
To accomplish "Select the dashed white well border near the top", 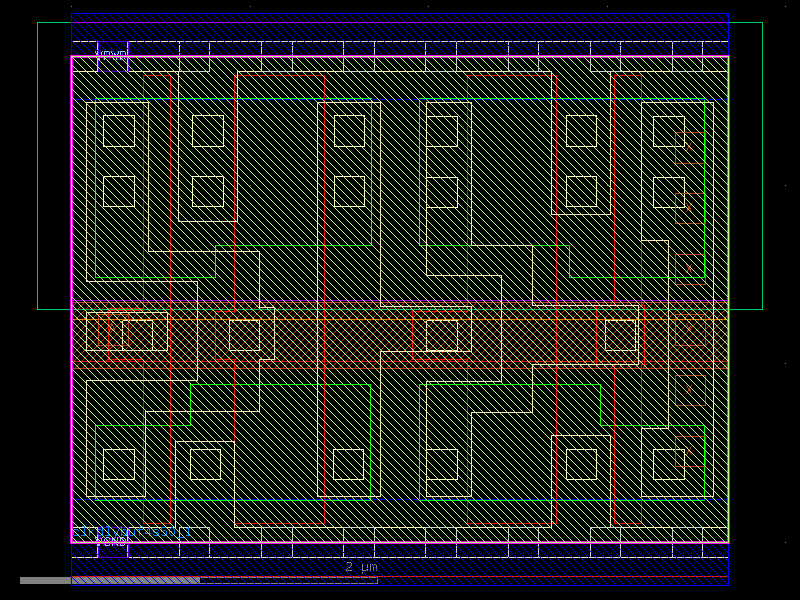I will pos(400,40).
